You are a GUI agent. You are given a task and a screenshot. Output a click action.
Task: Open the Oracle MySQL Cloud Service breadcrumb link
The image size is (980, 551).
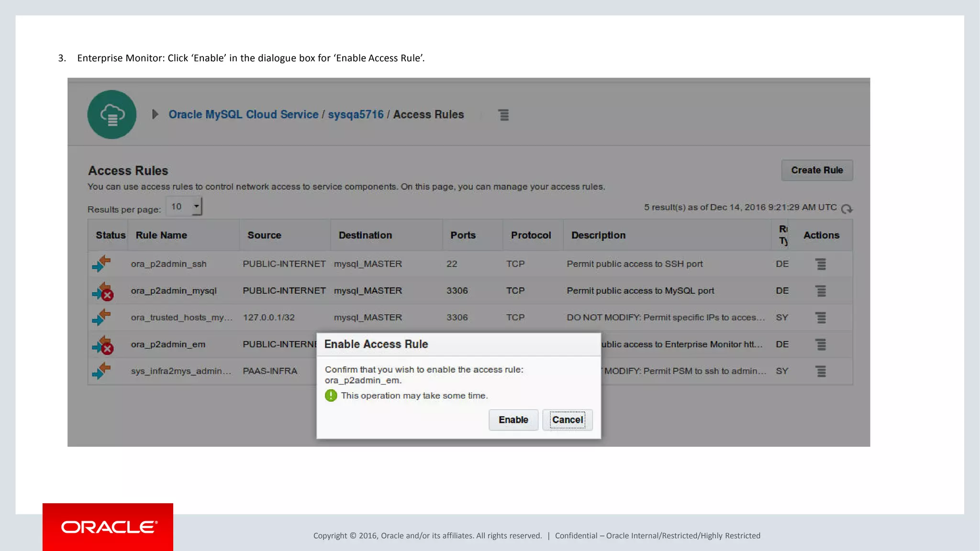243,114
